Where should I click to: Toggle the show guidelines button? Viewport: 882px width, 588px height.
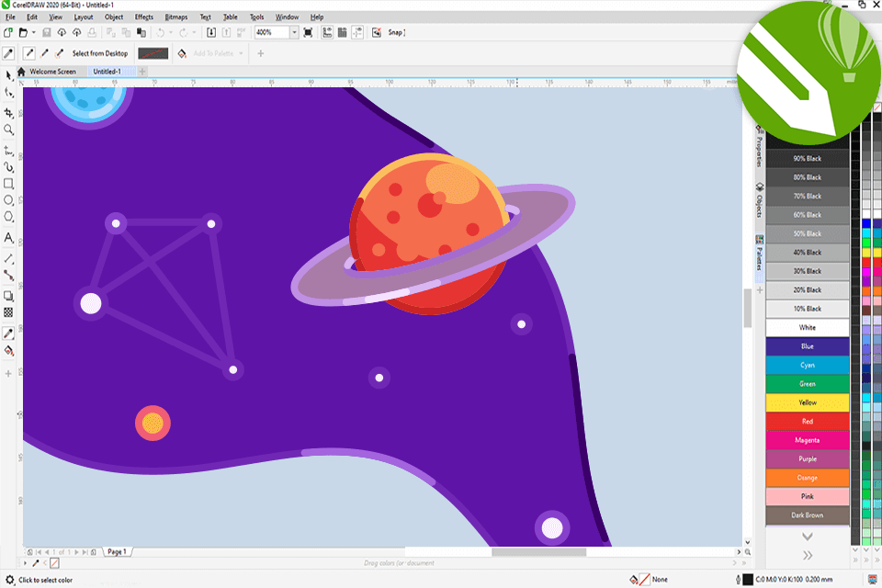tap(356, 32)
